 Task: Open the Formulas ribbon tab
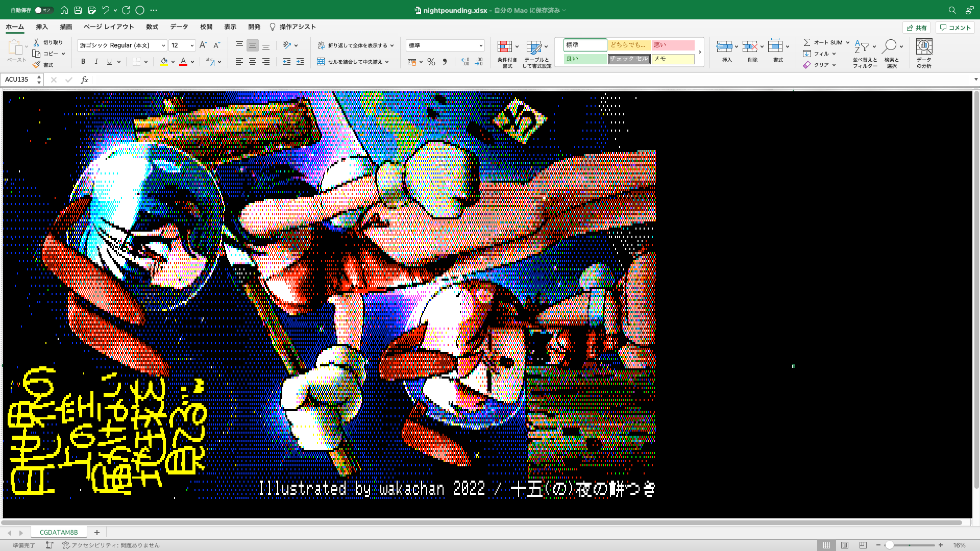click(x=152, y=27)
